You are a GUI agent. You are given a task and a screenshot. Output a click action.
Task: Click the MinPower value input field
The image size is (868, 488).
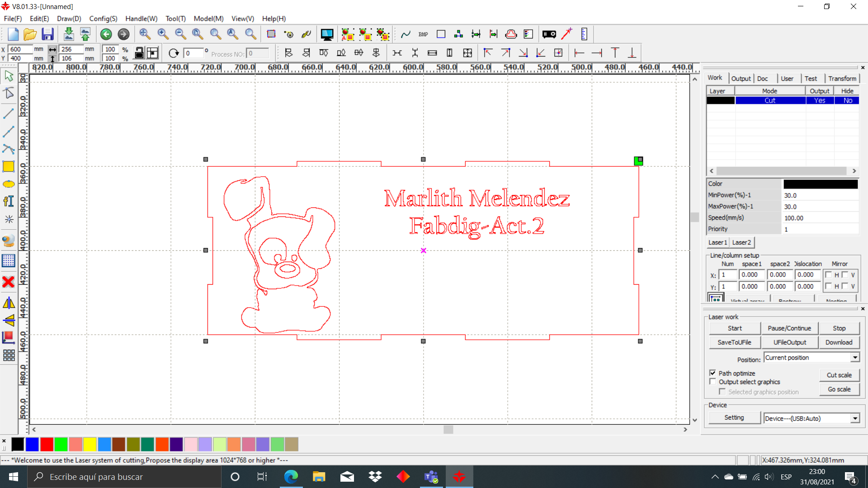821,195
